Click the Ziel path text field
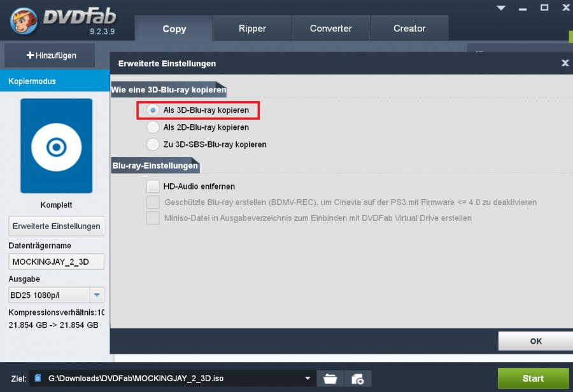The width and height of the screenshot is (573, 392). pyautogui.click(x=172, y=379)
